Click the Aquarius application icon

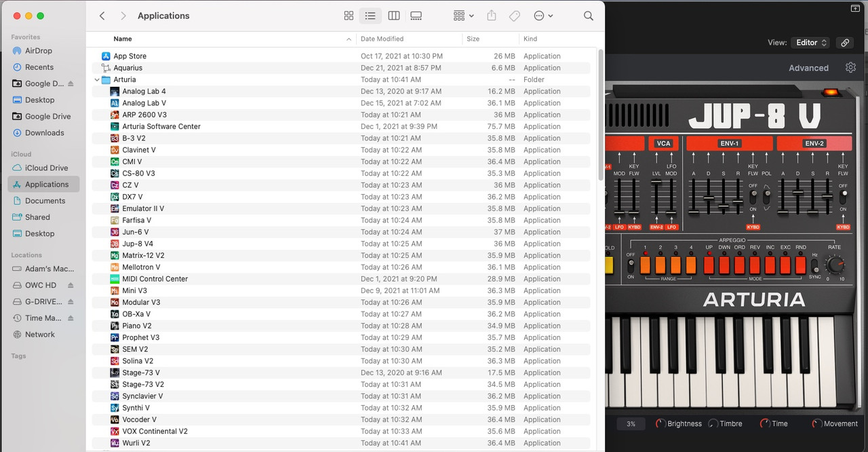(x=106, y=68)
